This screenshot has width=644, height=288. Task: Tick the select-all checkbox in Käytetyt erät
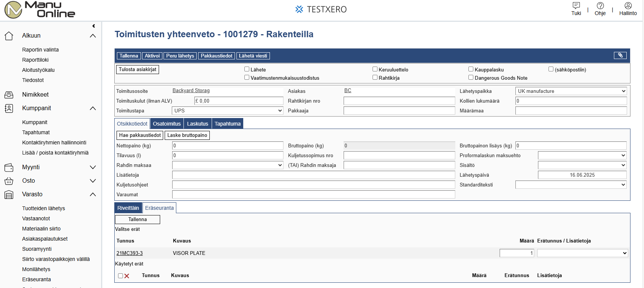coord(120,276)
